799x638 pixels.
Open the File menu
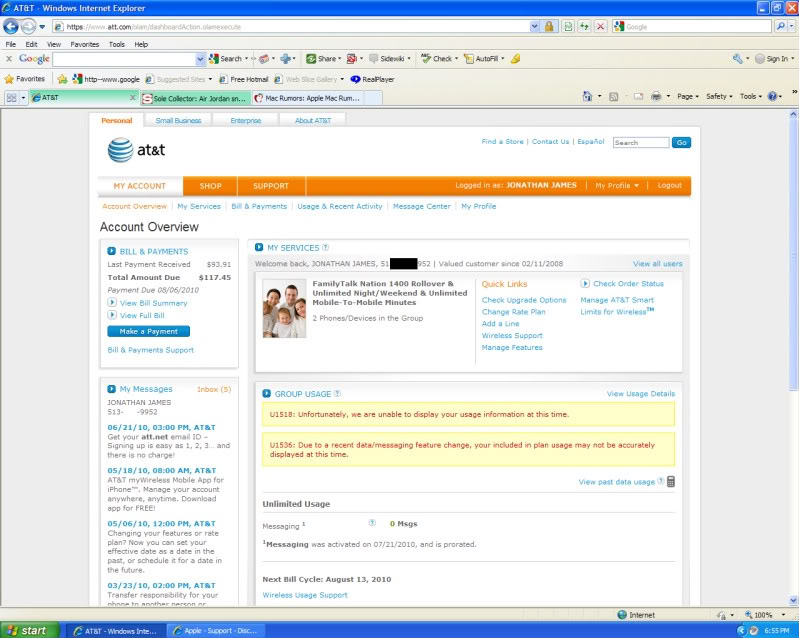click(11, 44)
